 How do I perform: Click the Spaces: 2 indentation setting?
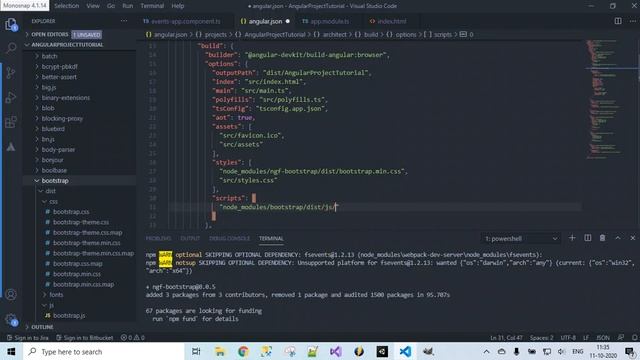pos(542,338)
